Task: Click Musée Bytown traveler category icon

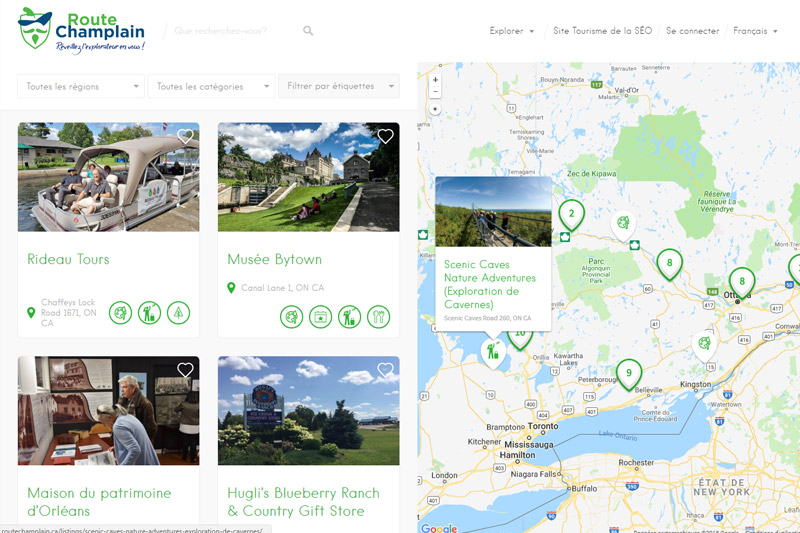Action: pyautogui.click(x=349, y=317)
